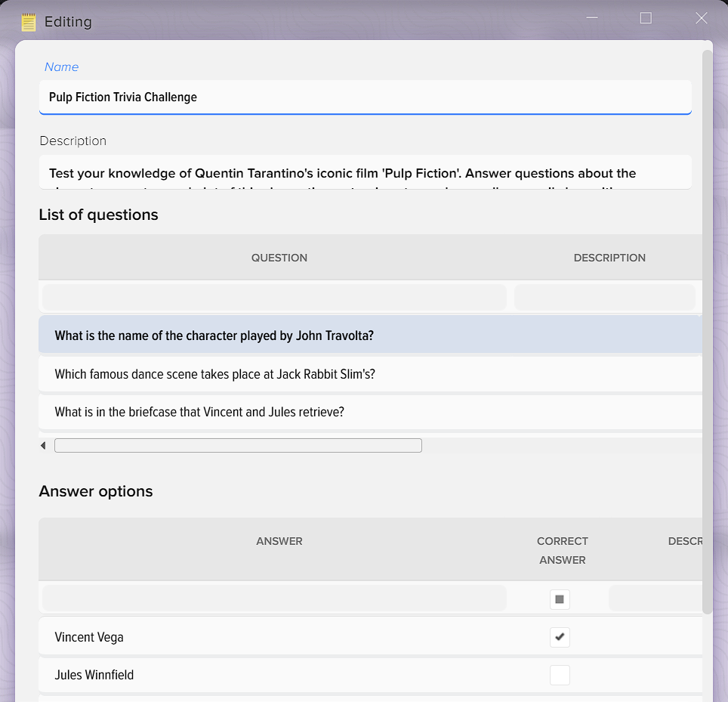
Task: Select the Jules Winnfield answer row
Action: pos(371,675)
